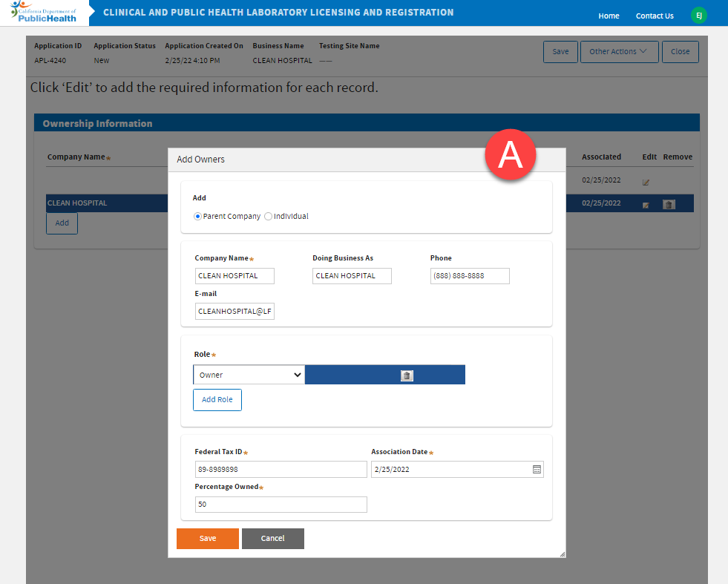Click the New application status value
Viewport: 728px width, 584px height.
point(101,60)
